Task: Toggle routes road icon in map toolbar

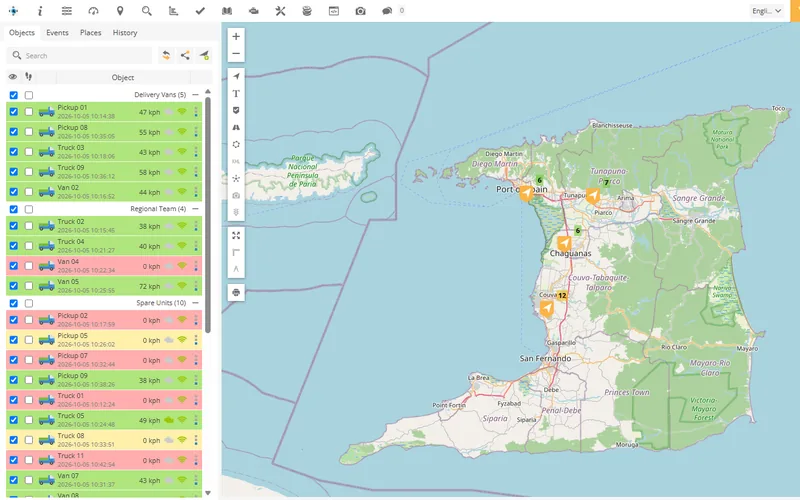Action: pos(236,127)
